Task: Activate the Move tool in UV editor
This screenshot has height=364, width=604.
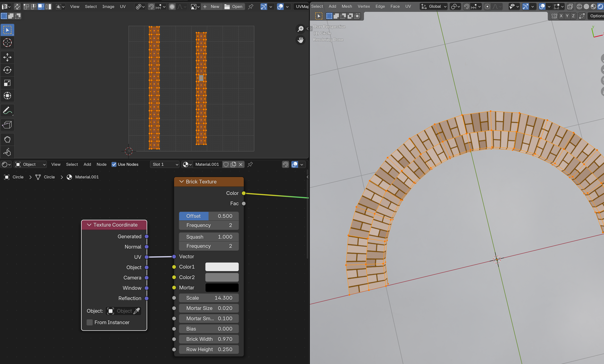Action: click(8, 57)
